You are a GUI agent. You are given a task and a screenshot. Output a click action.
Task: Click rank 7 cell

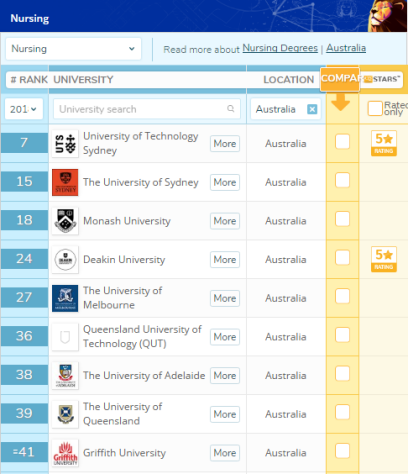click(x=24, y=143)
